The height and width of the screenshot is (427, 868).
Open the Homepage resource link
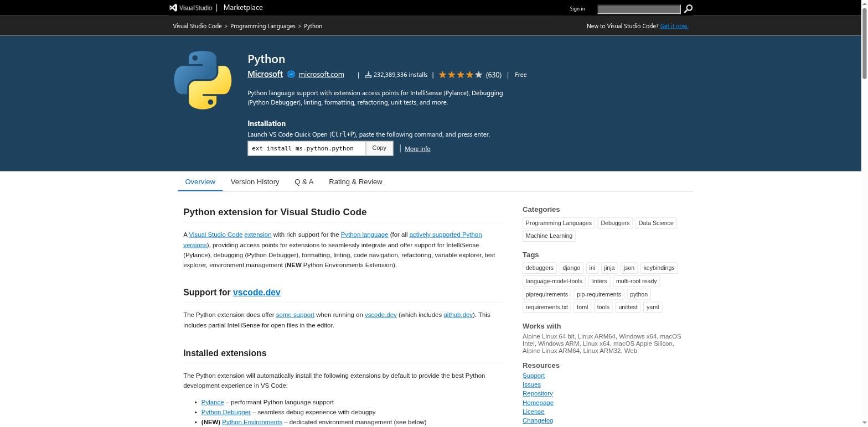click(538, 403)
